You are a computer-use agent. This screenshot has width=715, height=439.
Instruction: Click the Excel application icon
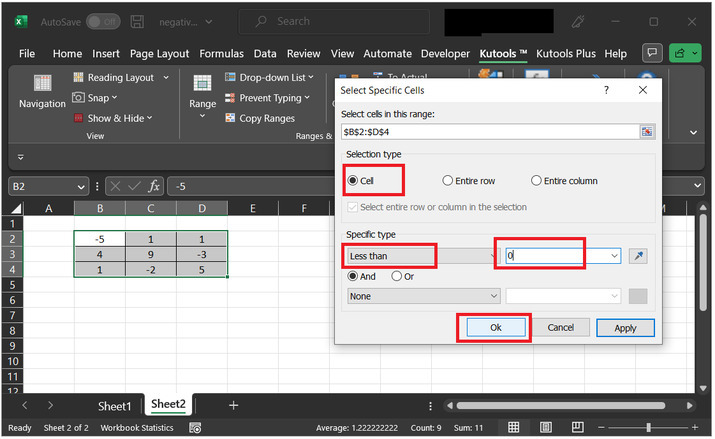21,21
